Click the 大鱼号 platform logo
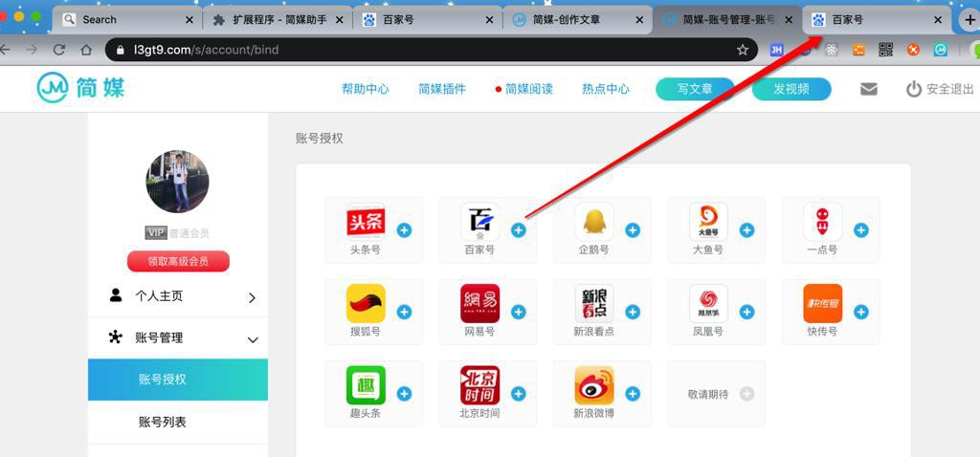Viewport: 980px width, 457px height. tap(709, 222)
